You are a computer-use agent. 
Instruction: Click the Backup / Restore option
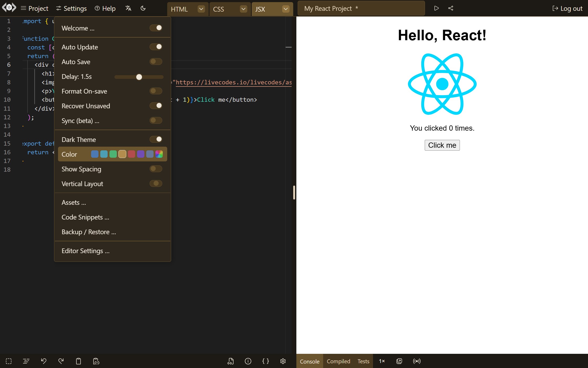point(88,232)
